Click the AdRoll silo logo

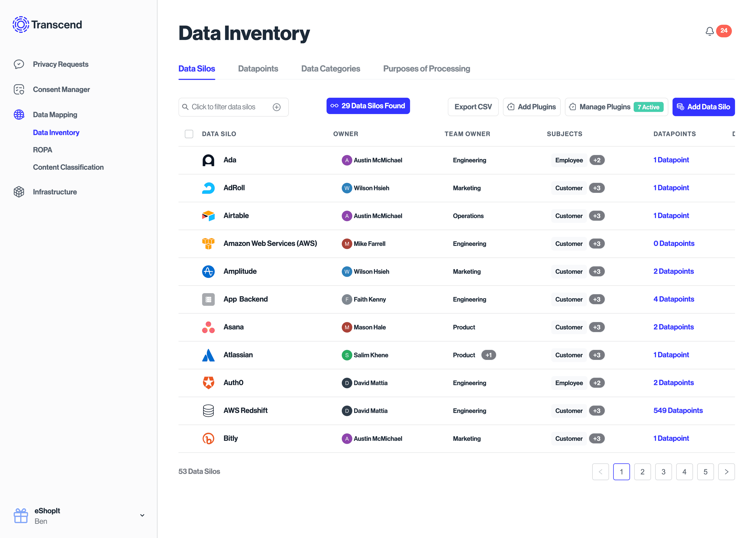208,188
